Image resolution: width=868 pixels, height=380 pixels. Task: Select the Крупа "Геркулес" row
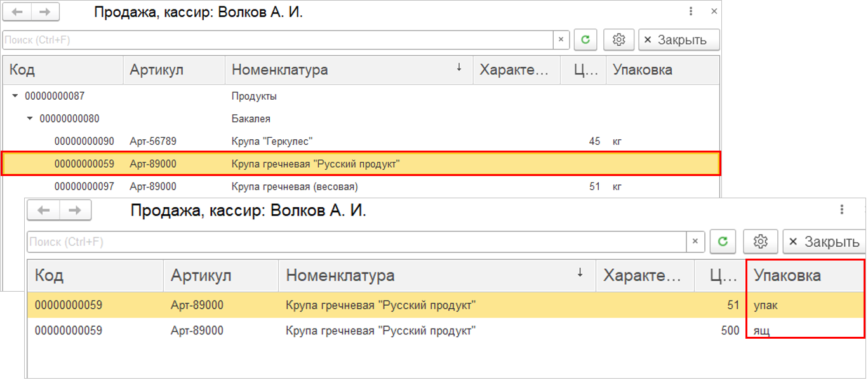tap(273, 141)
